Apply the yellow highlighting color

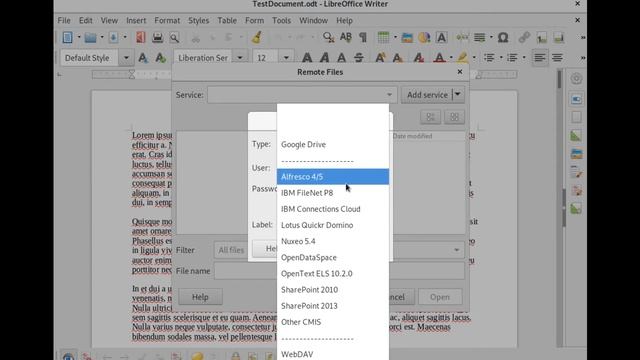click(462, 58)
